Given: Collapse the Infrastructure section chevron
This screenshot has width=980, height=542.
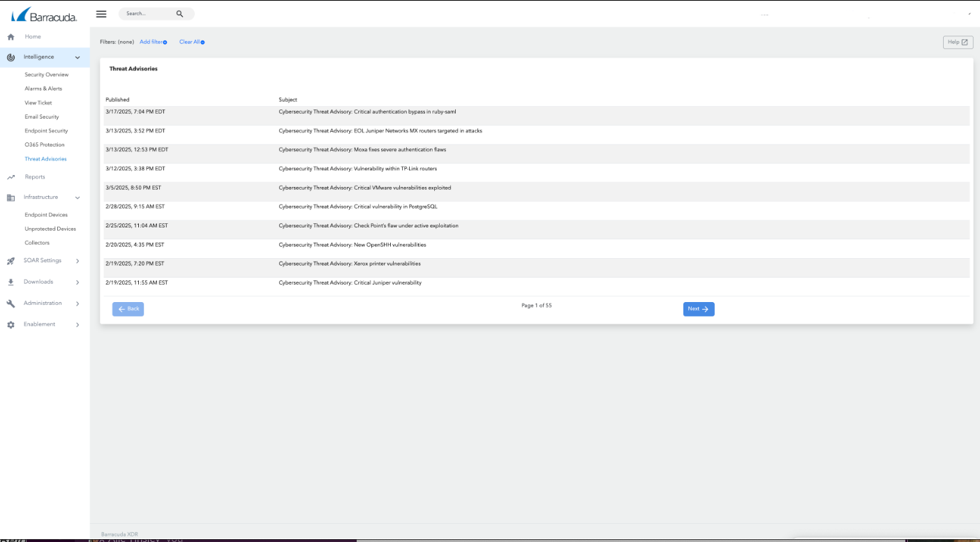Looking at the screenshot, I should (x=77, y=197).
